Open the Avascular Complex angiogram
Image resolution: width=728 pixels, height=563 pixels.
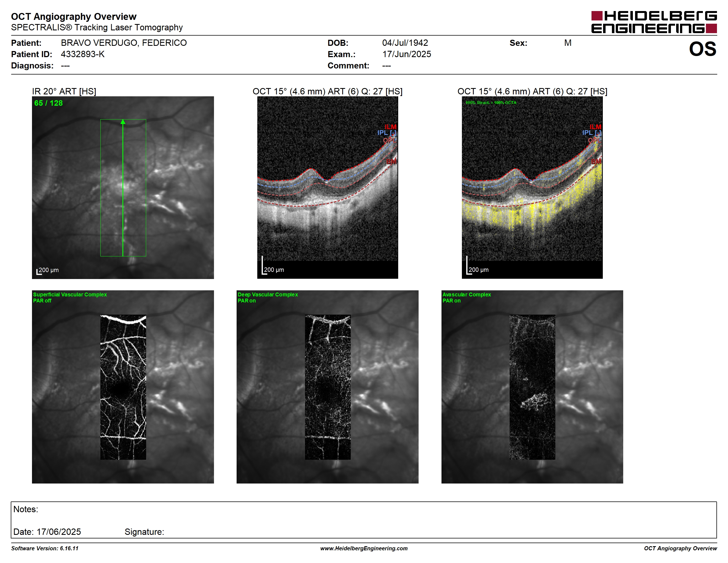coord(532,387)
